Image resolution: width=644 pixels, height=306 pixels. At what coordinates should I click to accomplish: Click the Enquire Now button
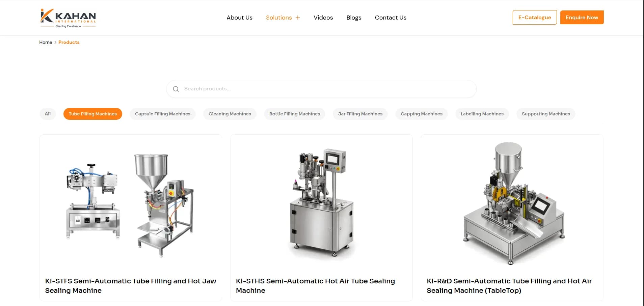click(582, 18)
